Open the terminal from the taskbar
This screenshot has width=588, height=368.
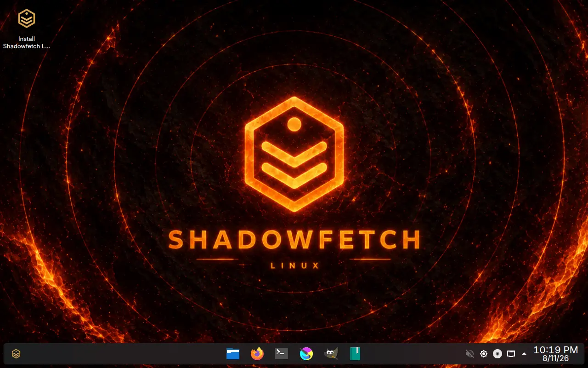tap(282, 353)
